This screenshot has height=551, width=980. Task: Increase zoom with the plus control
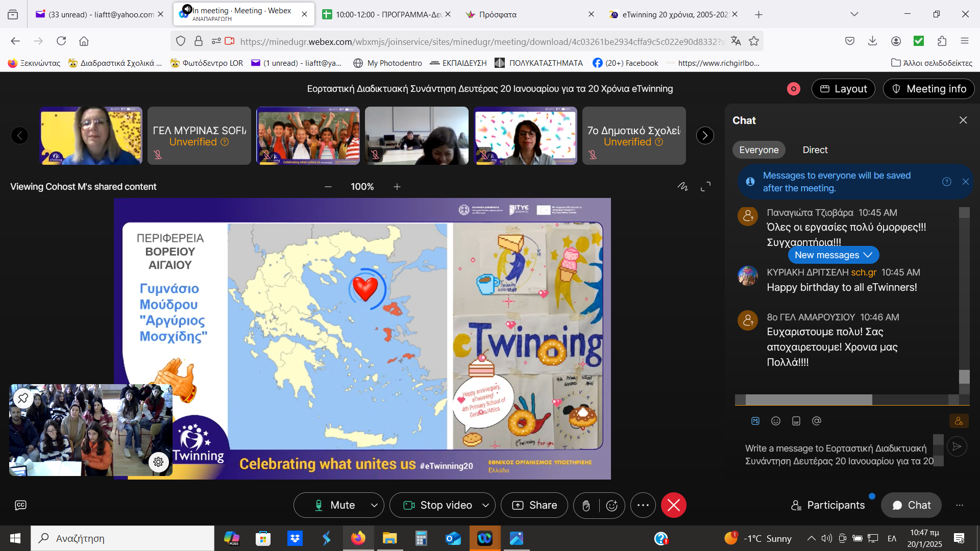click(397, 187)
